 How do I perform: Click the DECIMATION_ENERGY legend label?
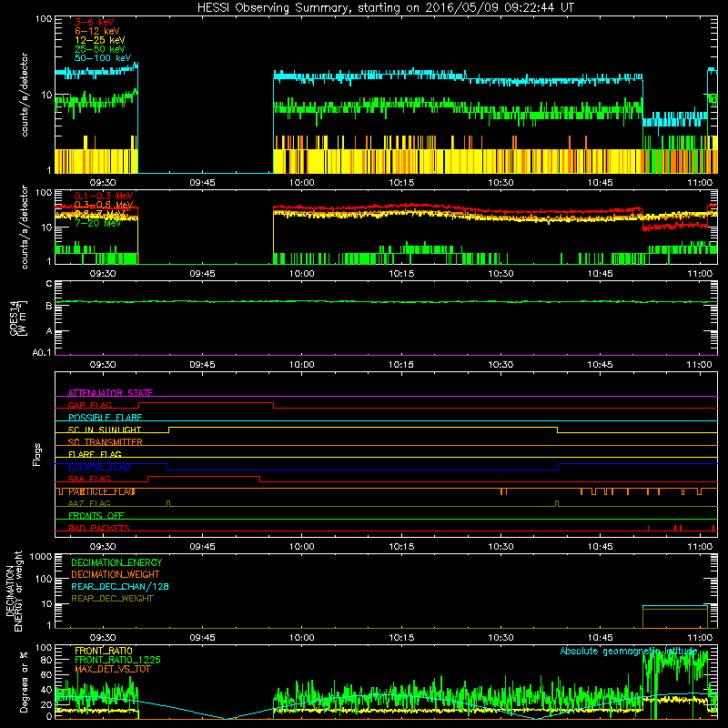tap(116, 562)
